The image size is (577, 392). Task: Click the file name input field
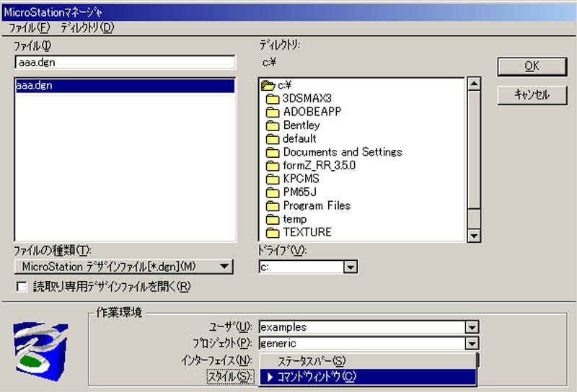[x=125, y=62]
